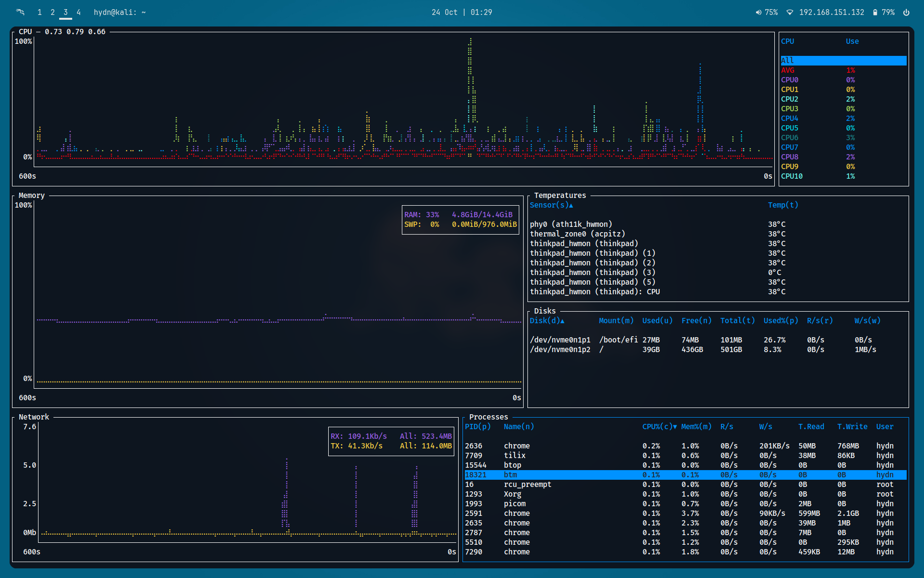This screenshot has height=578, width=924.
Task: Toggle the AVG entry in the CPU legend
Action: point(790,70)
